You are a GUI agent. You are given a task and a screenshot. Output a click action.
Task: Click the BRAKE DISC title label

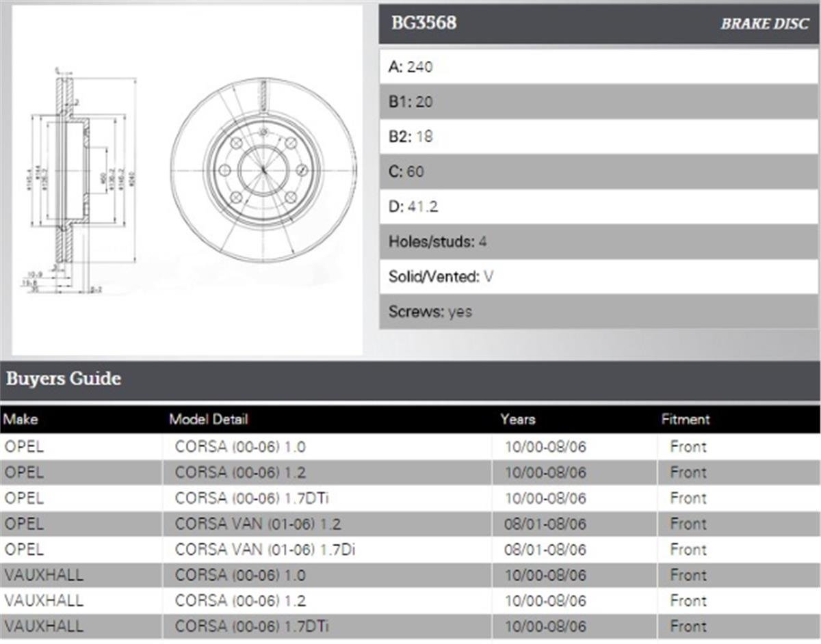point(764,24)
